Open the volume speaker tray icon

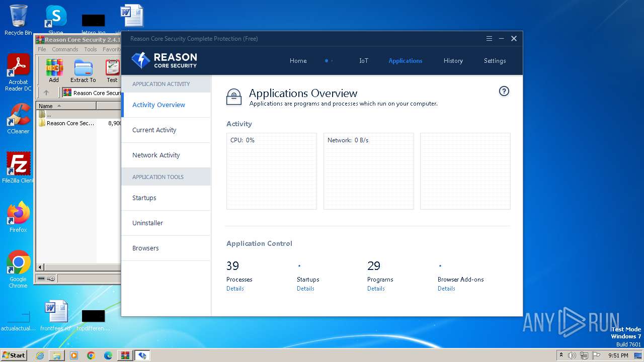pyautogui.click(x=572, y=355)
